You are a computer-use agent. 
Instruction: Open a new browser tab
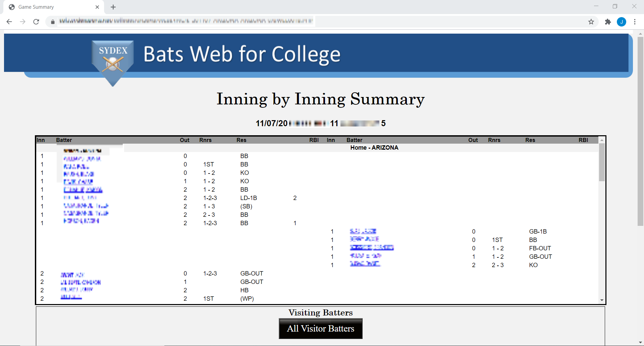113,7
